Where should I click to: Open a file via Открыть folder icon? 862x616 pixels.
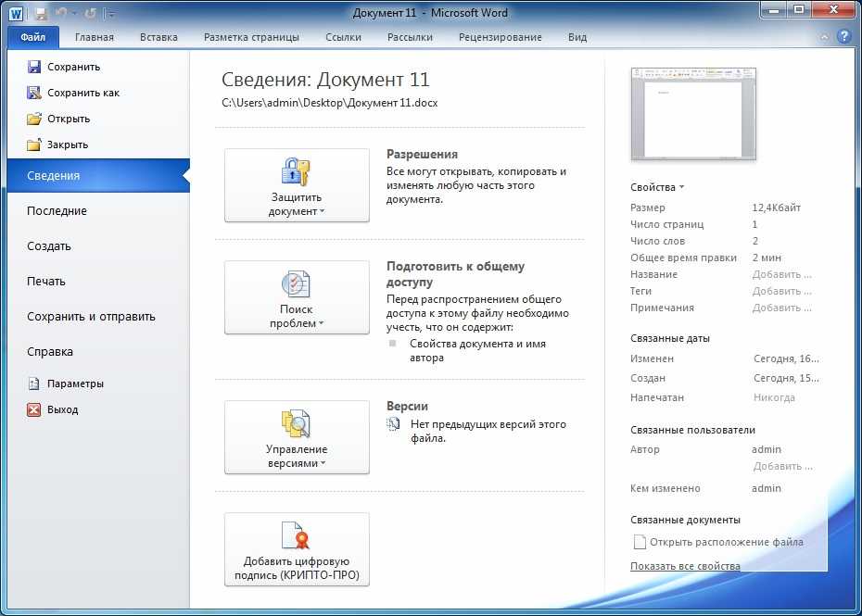pyautogui.click(x=34, y=119)
